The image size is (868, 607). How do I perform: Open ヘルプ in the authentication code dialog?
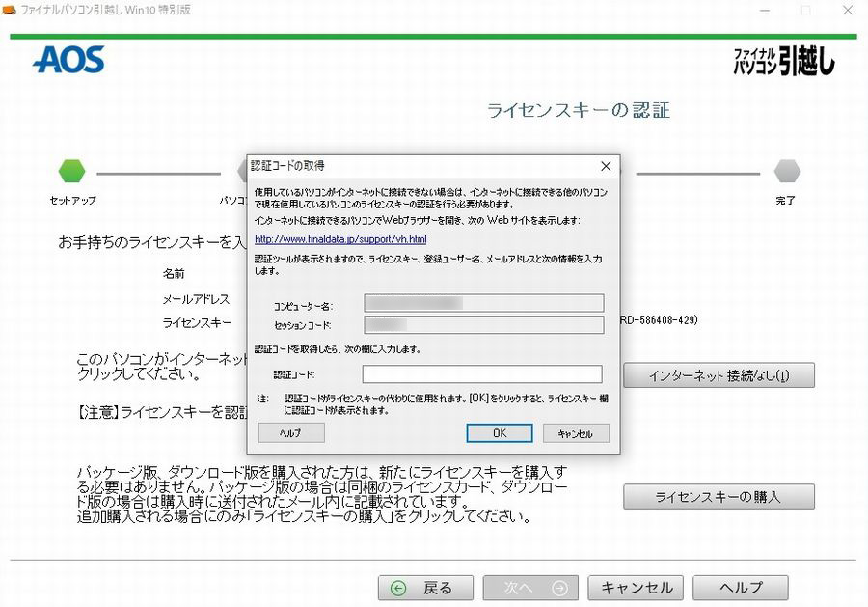tap(291, 433)
